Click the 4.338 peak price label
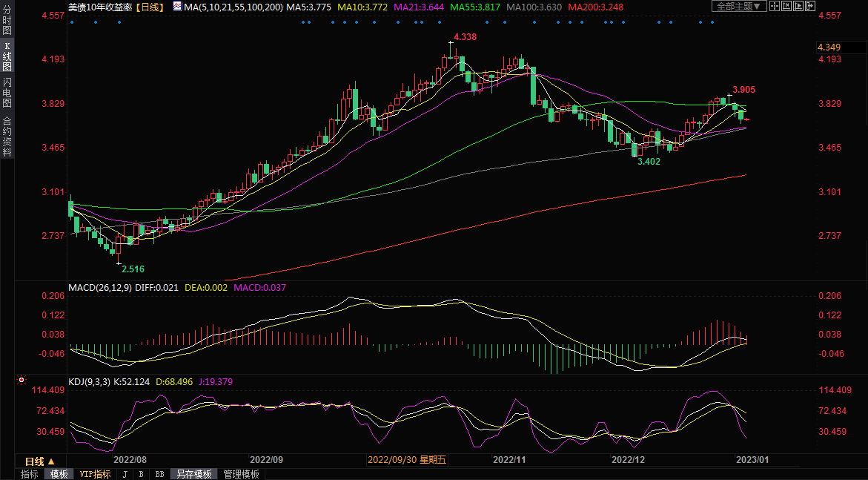Screen dimensions: 868x480 [465, 36]
